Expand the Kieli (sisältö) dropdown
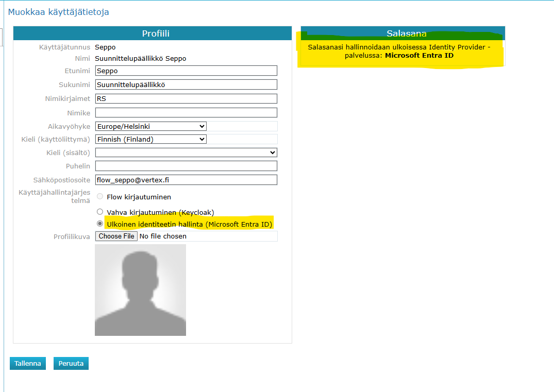Viewport: 554px width, 392px height. pyautogui.click(x=186, y=152)
